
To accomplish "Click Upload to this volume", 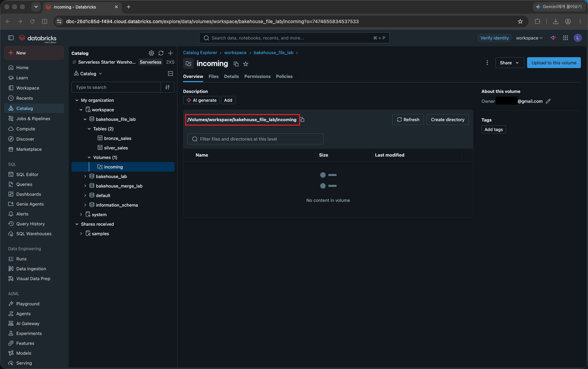I will [x=554, y=63].
